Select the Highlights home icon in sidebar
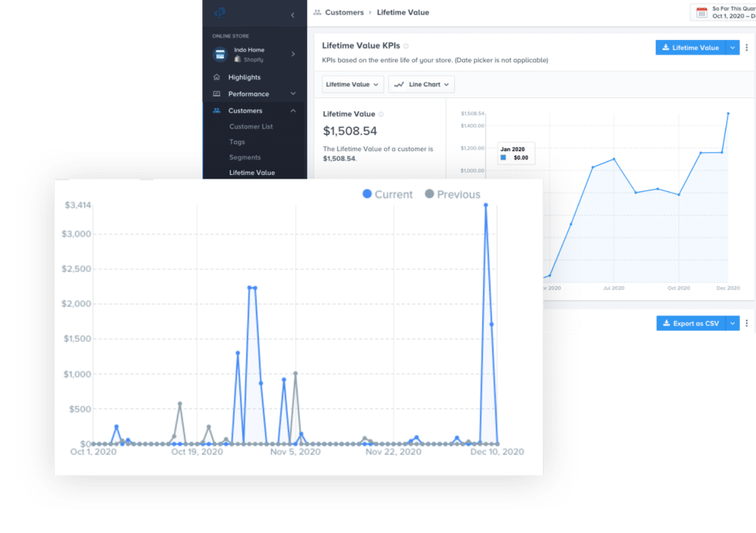 [217, 77]
